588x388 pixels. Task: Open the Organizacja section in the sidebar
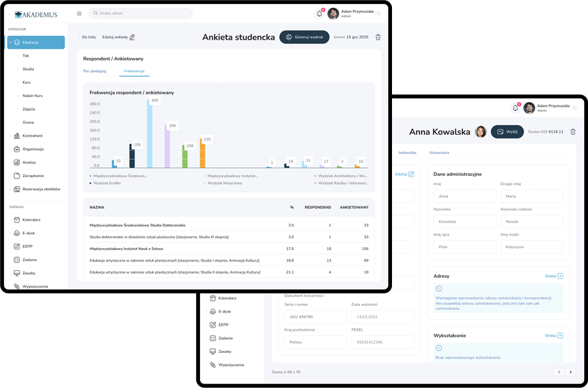pyautogui.click(x=33, y=149)
